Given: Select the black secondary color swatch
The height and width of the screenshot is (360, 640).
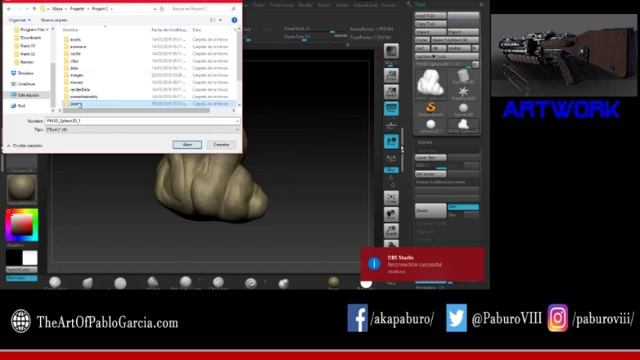Looking at the screenshot, I should (13, 258).
